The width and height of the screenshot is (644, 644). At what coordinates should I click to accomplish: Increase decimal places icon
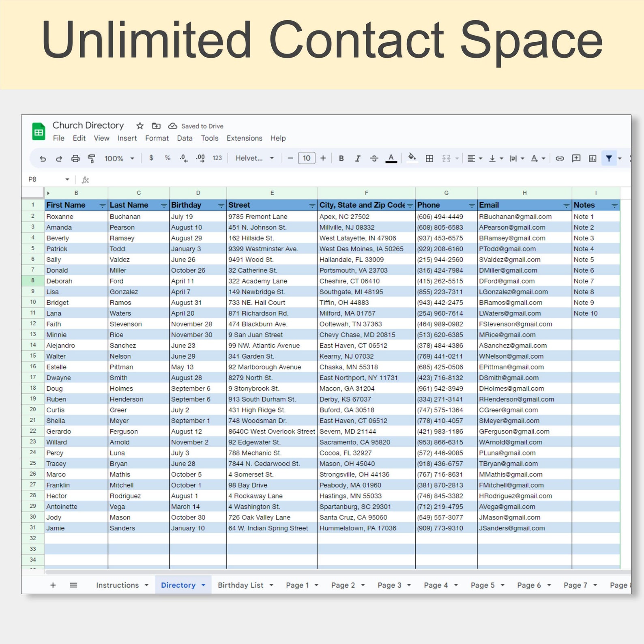point(200,158)
